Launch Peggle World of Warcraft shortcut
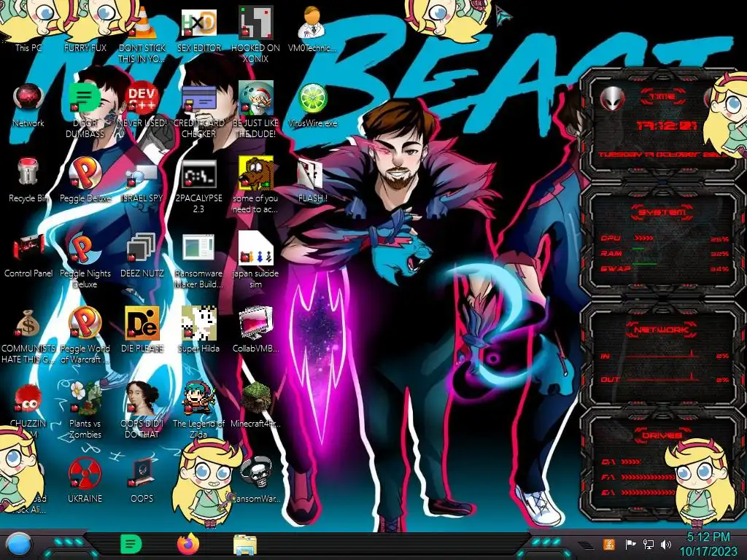The width and height of the screenshot is (747, 560). pos(85,336)
